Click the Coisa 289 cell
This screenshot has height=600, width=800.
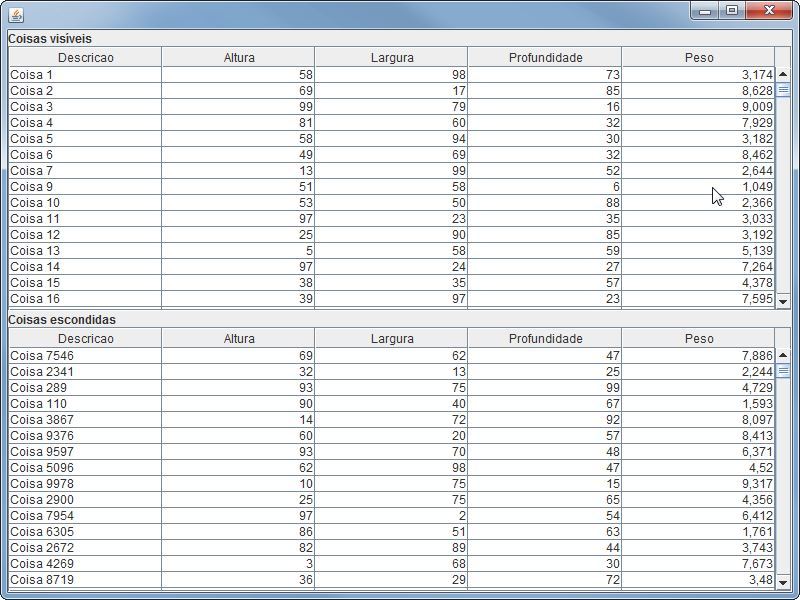(85, 388)
